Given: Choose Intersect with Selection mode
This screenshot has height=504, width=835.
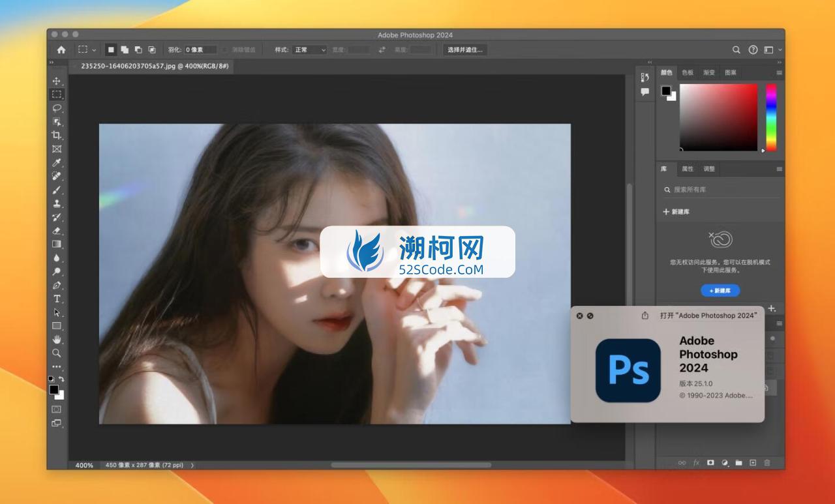Looking at the screenshot, I should point(152,50).
